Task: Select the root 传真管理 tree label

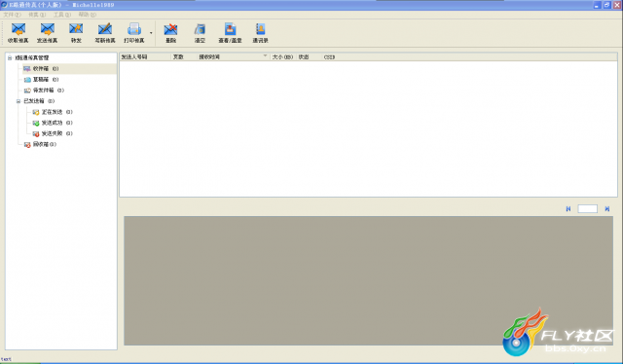Action: [x=32, y=58]
